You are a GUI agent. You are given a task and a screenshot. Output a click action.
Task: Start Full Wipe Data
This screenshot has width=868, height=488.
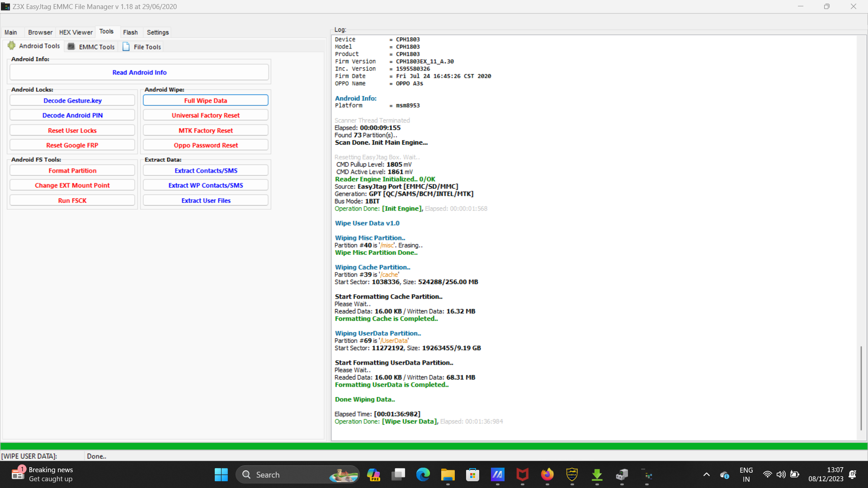tap(206, 100)
